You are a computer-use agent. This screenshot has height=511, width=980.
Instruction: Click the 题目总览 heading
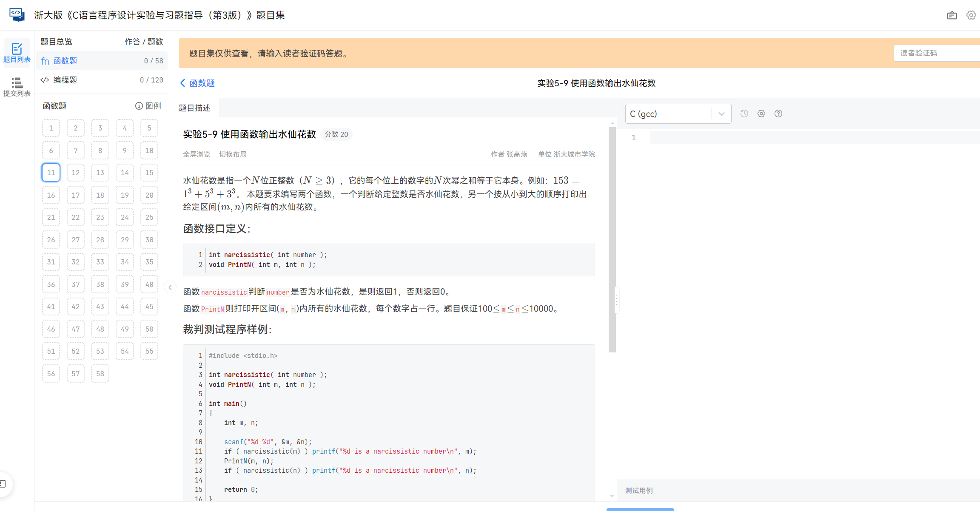pyautogui.click(x=56, y=42)
